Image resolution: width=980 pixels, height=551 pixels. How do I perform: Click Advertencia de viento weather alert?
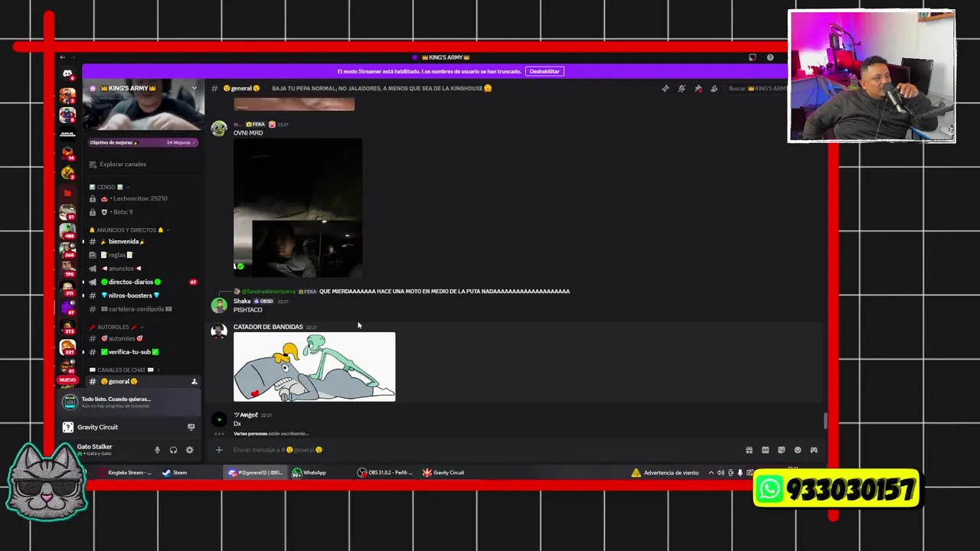pyautogui.click(x=665, y=473)
